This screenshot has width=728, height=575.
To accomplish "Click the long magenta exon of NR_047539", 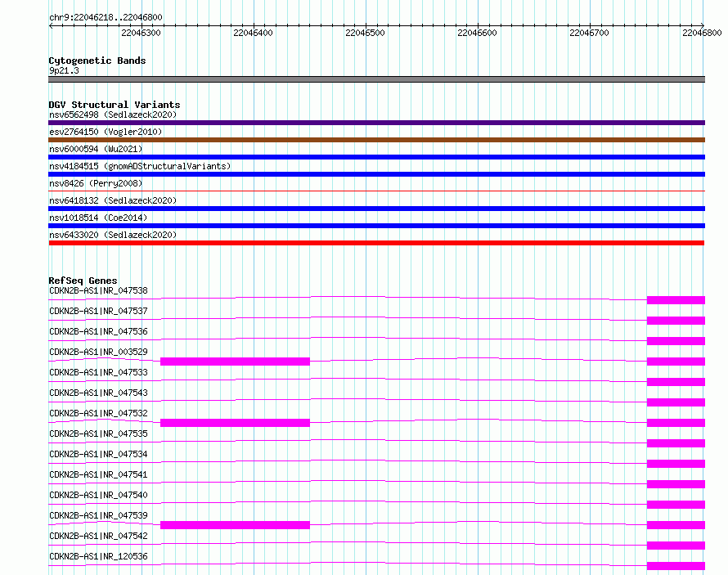I will [x=235, y=525].
